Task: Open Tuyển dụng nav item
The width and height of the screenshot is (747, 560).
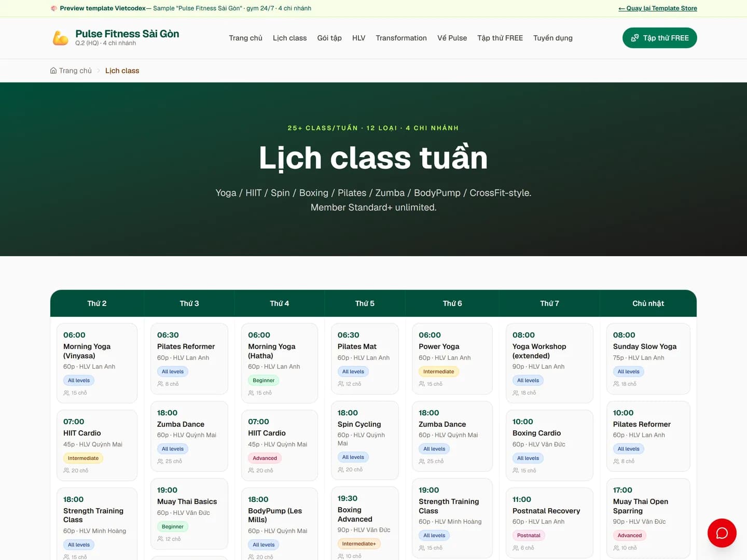Action: [x=553, y=38]
